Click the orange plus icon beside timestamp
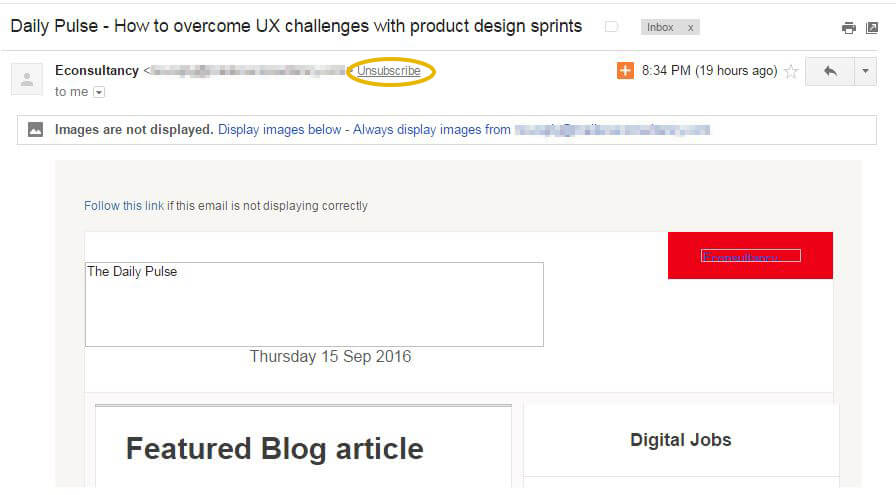The image size is (896, 495). pyautogui.click(x=625, y=71)
